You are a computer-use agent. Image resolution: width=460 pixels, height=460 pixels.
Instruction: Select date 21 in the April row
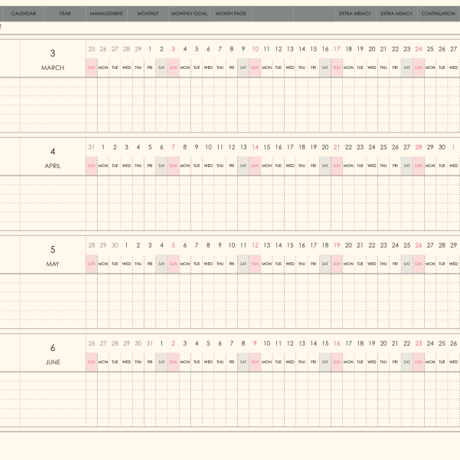tap(337, 147)
